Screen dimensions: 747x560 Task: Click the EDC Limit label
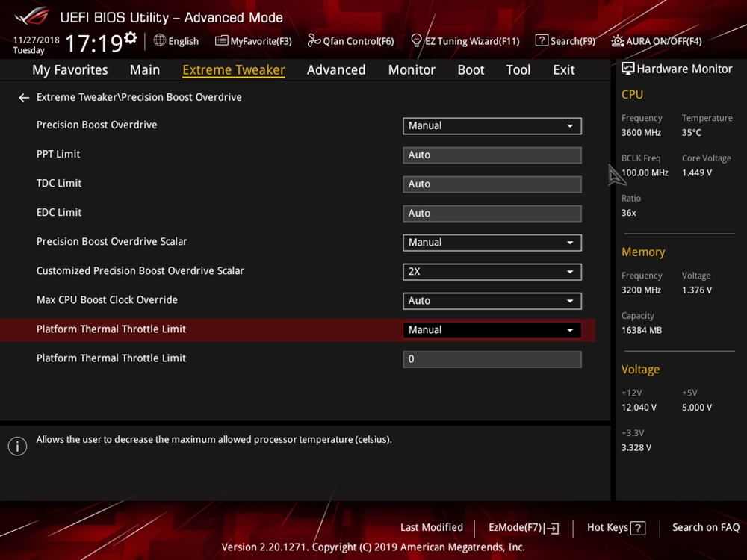(x=59, y=212)
